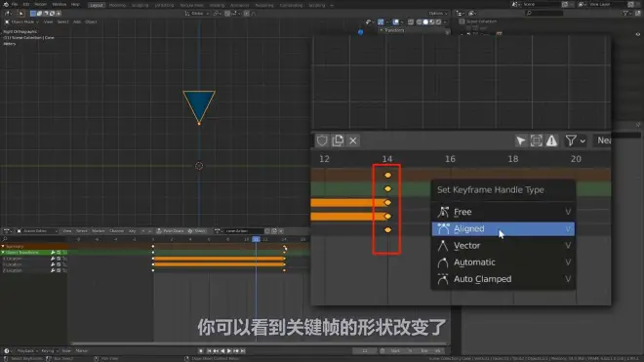Viewport: 644px width, 362px height.
Task: Toggle only-errors warning triangle in inset
Action: 551,141
